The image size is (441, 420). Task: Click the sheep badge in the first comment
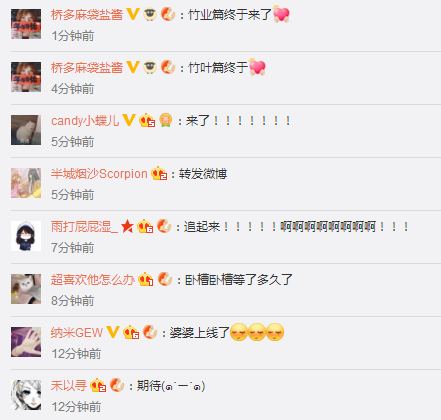coord(150,15)
